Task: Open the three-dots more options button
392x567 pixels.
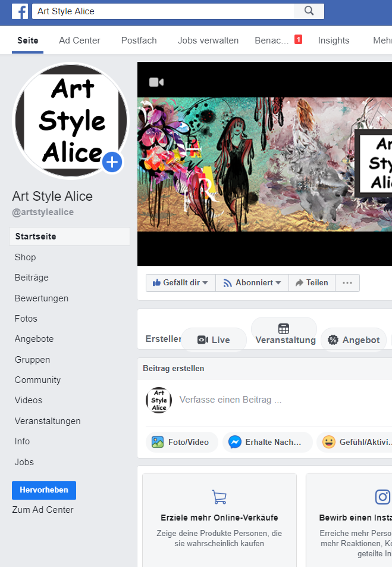Action: (347, 283)
